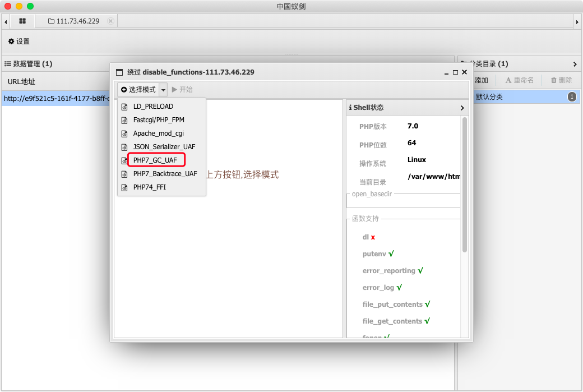Viewport: 583px width, 392px height.
Task: Select JSON_Serializer_UAF mode
Action: pyautogui.click(x=162, y=146)
